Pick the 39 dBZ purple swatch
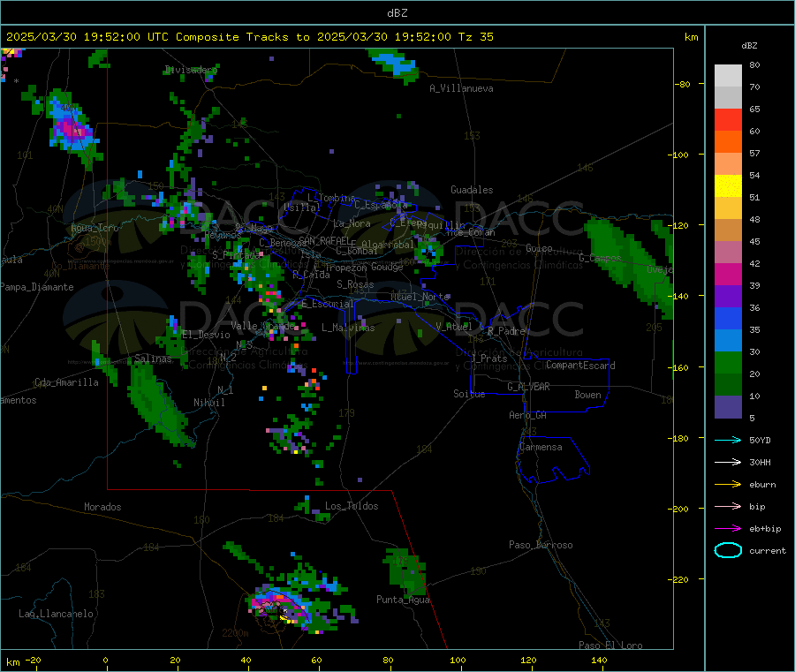Screen dimensions: 795x672 [x=728, y=297]
